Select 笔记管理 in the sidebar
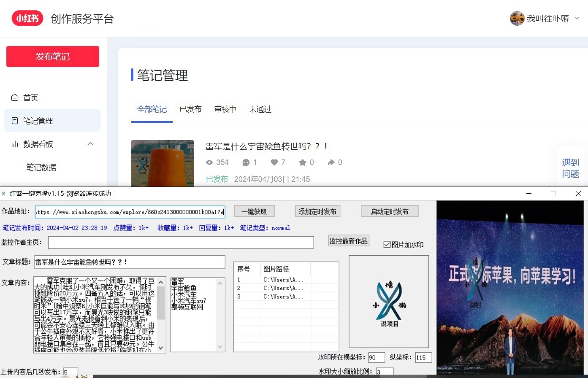 (52, 121)
